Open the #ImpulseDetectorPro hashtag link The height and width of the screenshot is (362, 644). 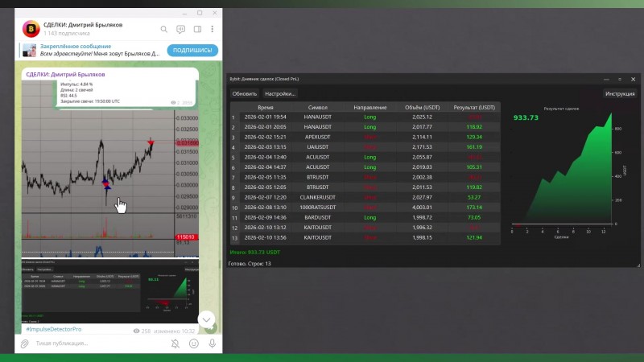(54, 329)
